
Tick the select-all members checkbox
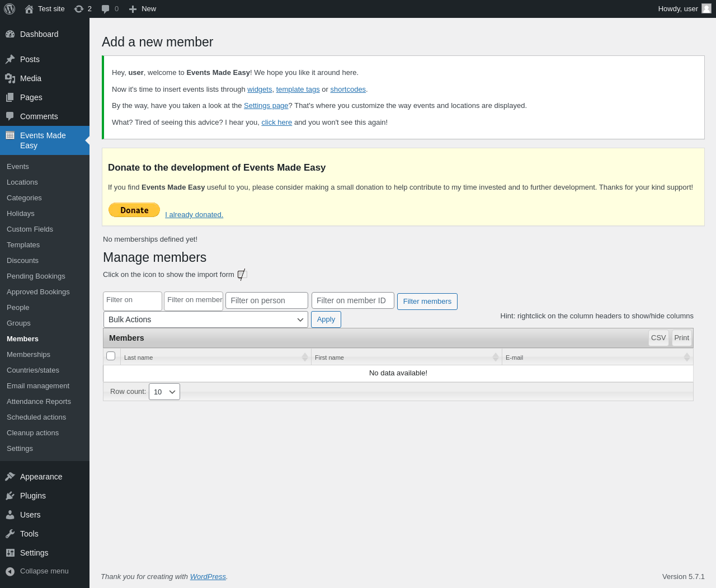click(x=111, y=356)
